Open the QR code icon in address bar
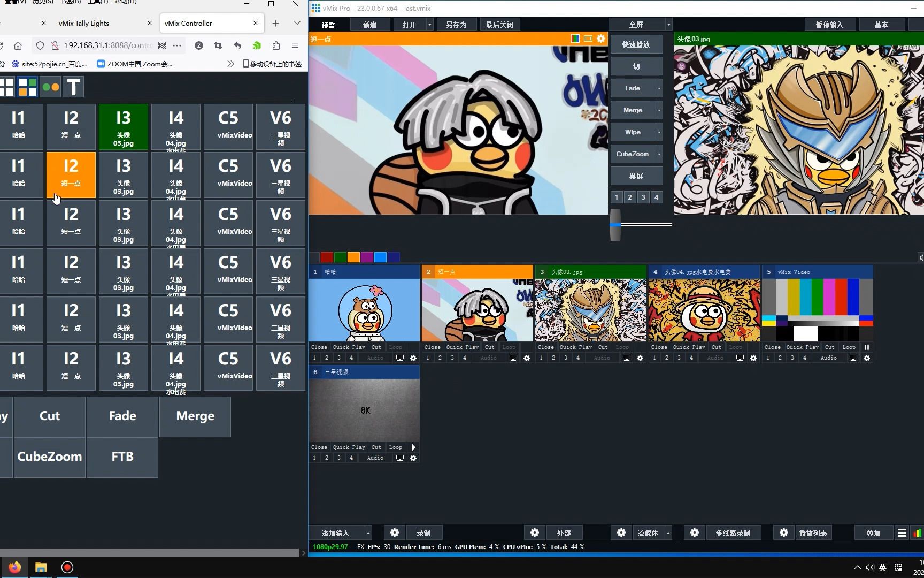This screenshot has height=578, width=924. [x=162, y=45]
